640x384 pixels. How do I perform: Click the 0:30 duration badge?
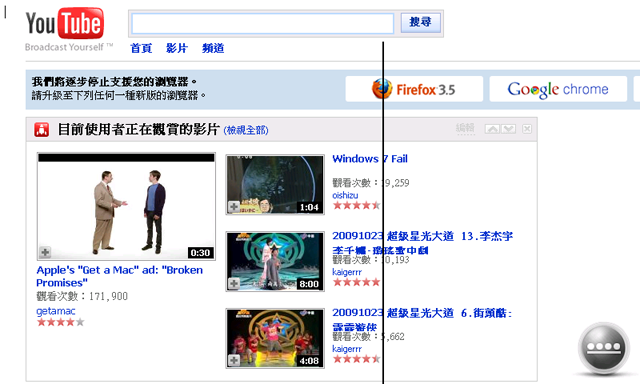[200, 253]
